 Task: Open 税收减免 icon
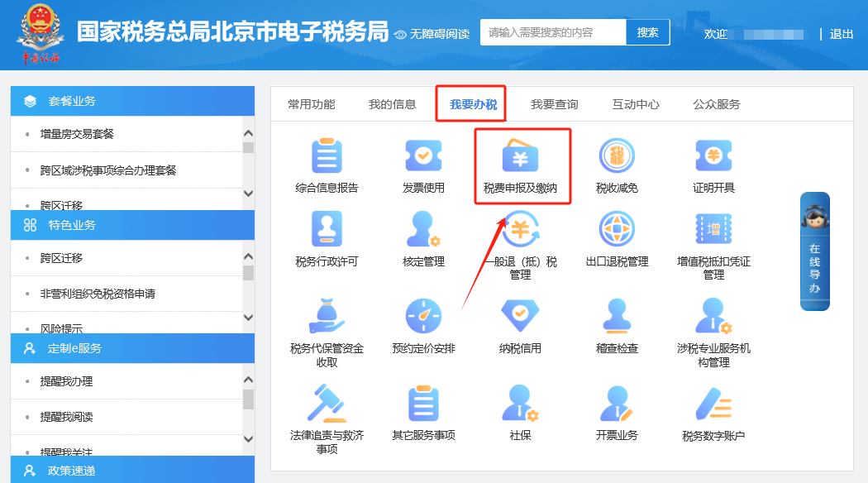coord(617,155)
